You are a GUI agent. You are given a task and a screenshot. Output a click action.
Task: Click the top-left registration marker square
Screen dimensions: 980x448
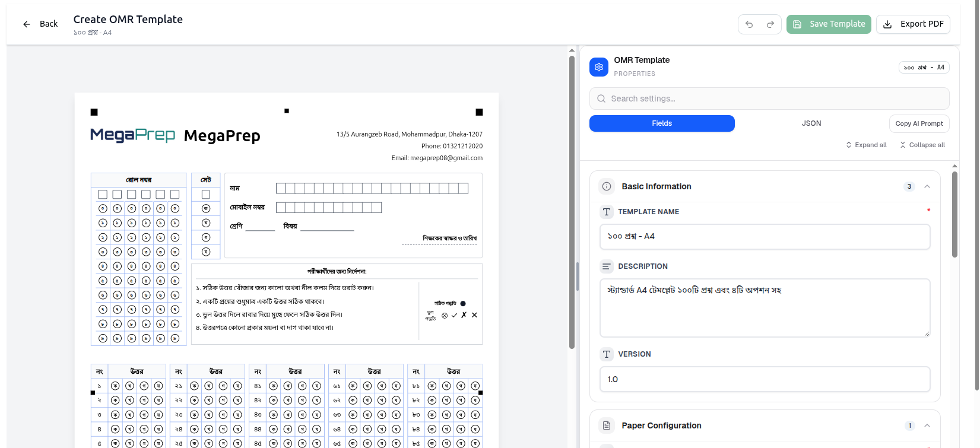(x=94, y=112)
